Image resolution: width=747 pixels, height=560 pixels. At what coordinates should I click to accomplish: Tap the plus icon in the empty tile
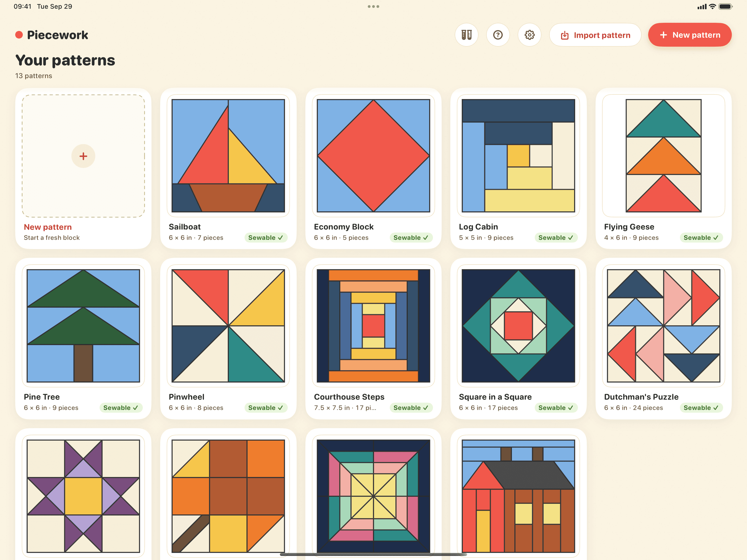(83, 156)
